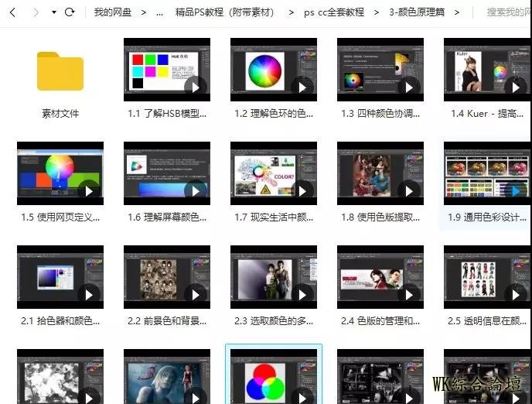
Task: Select file name 2.4 色版的管理和...
Action: click(380, 320)
